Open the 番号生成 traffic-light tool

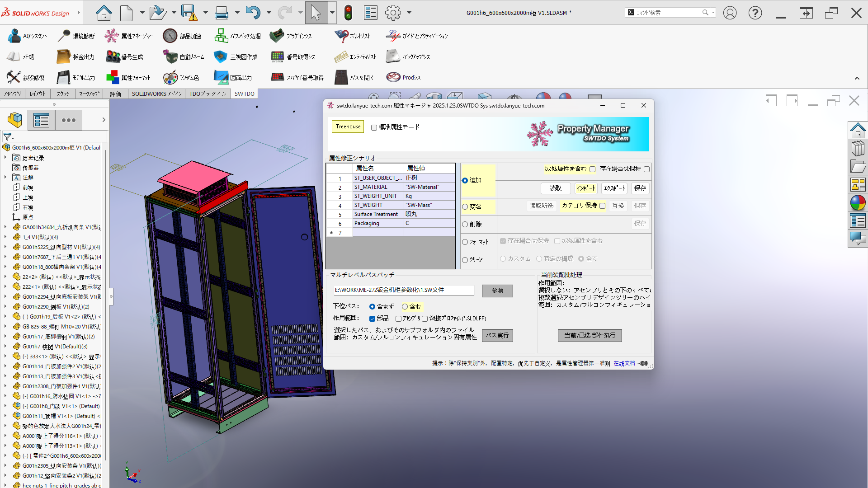coord(113,57)
